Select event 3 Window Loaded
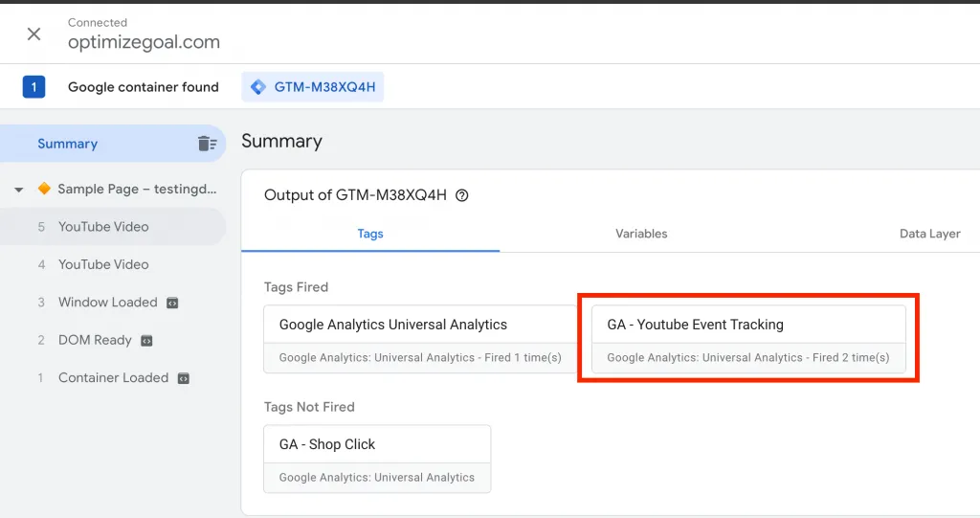980x518 pixels. point(113,303)
